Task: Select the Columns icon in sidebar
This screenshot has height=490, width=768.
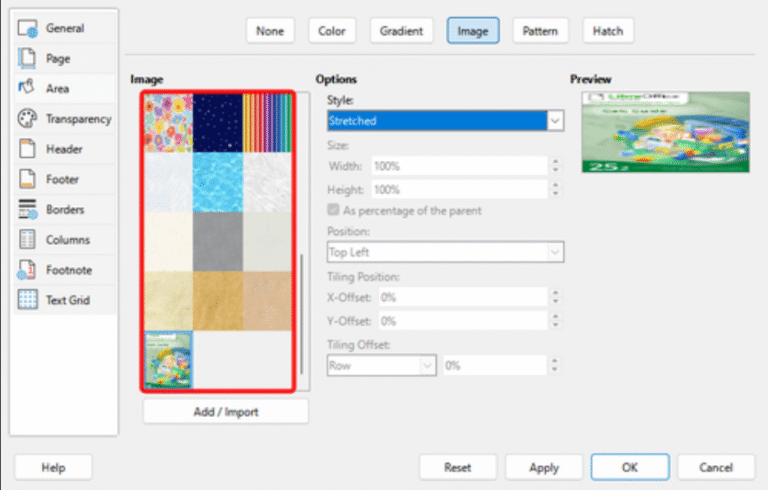Action: click(x=28, y=240)
